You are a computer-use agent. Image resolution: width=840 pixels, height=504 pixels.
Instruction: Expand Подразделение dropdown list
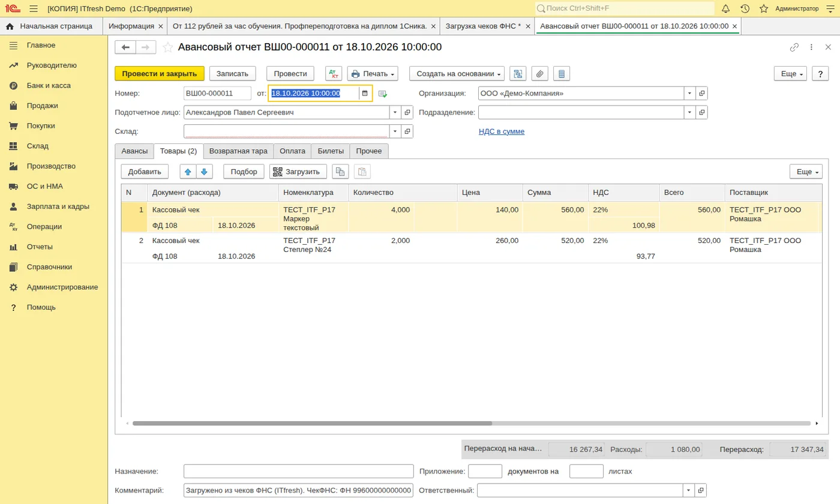point(690,112)
